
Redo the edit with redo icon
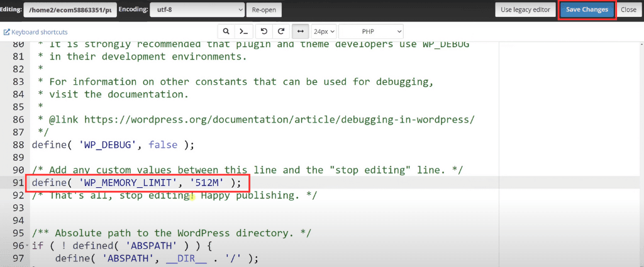point(281,31)
